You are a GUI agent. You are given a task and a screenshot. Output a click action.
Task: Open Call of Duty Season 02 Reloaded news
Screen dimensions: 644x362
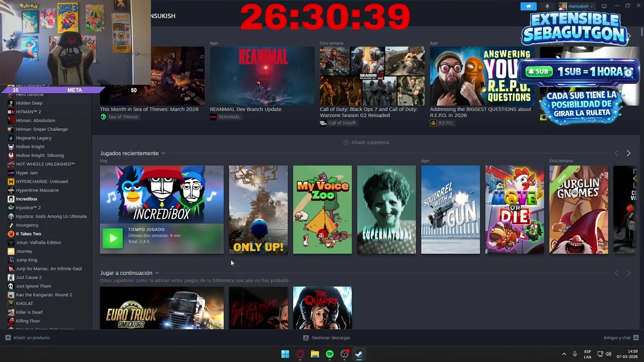pos(369,112)
